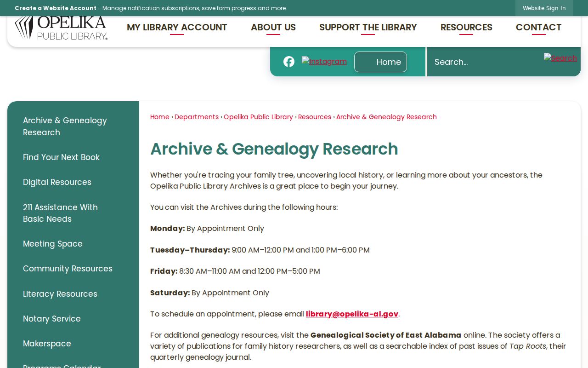Image resolution: width=588 pixels, height=368 pixels.
Task: Open Literacy Resources sidebar link
Action: point(73,294)
